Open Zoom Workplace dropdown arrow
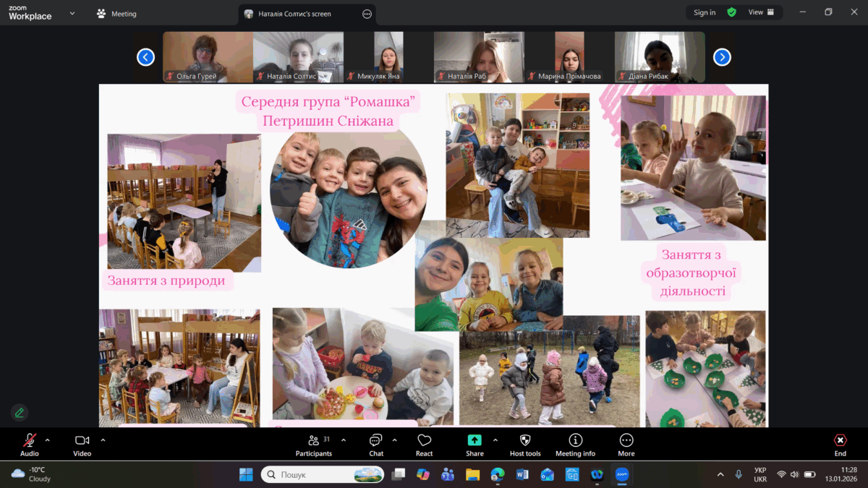This screenshot has width=868, height=488. 72,13
